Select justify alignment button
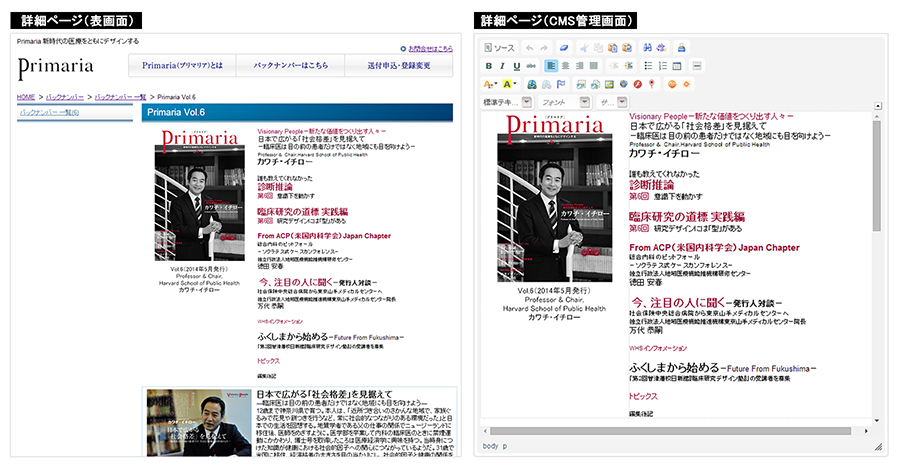 [594, 66]
